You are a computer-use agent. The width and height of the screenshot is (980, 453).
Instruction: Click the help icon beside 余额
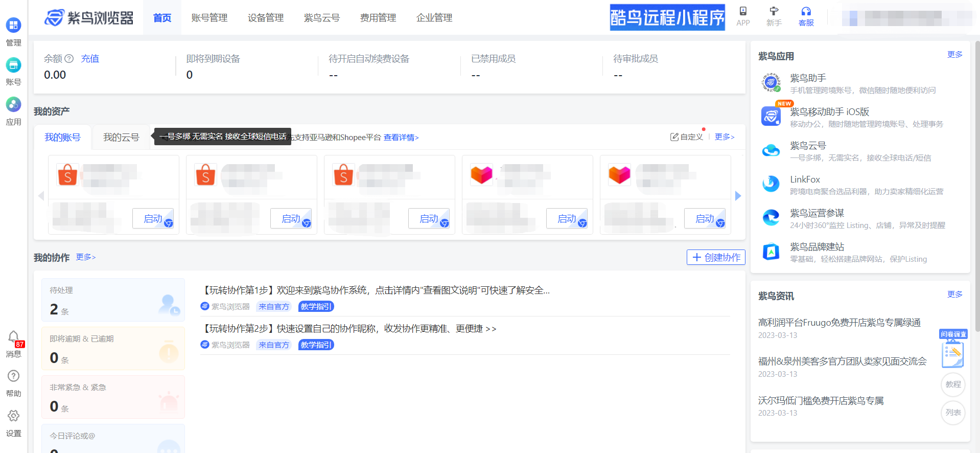click(69, 59)
